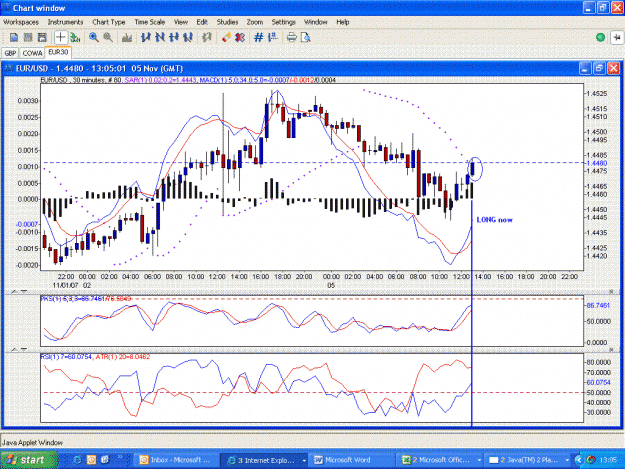Screen dimensions: 625x469
Task: Select the EUR30 tab
Action: click(58, 52)
